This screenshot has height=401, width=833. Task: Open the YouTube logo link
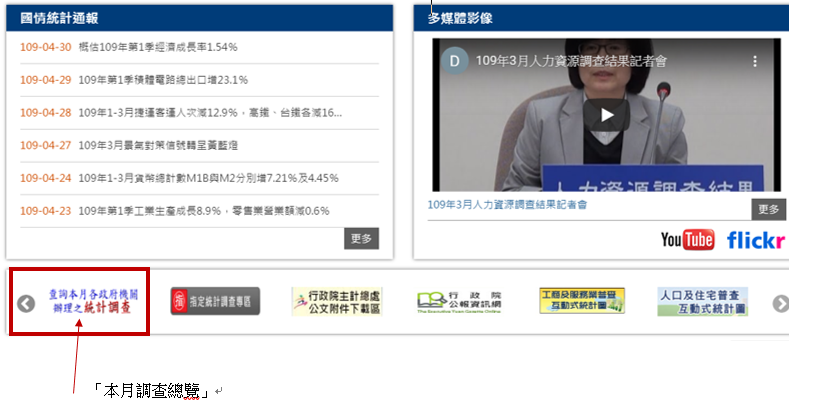(687, 240)
